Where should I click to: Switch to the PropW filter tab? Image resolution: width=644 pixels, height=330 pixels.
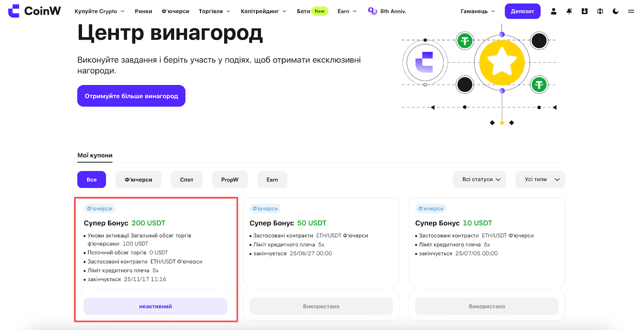click(x=230, y=180)
